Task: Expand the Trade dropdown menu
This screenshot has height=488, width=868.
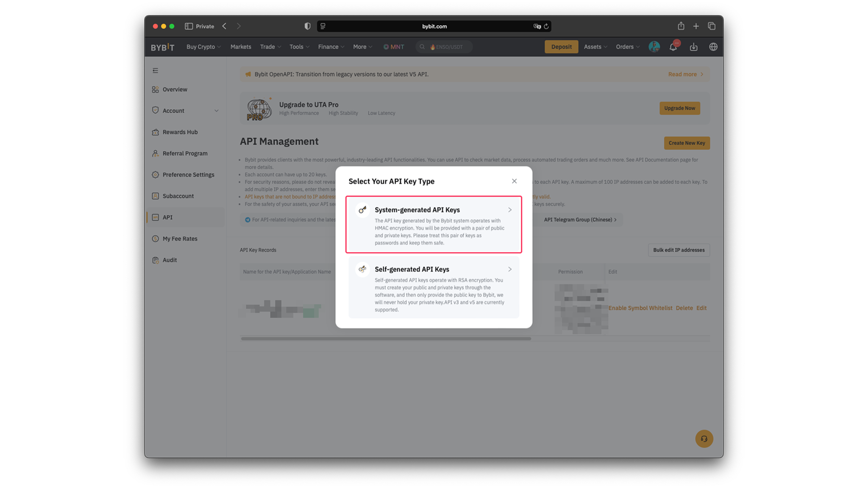Action: [270, 47]
